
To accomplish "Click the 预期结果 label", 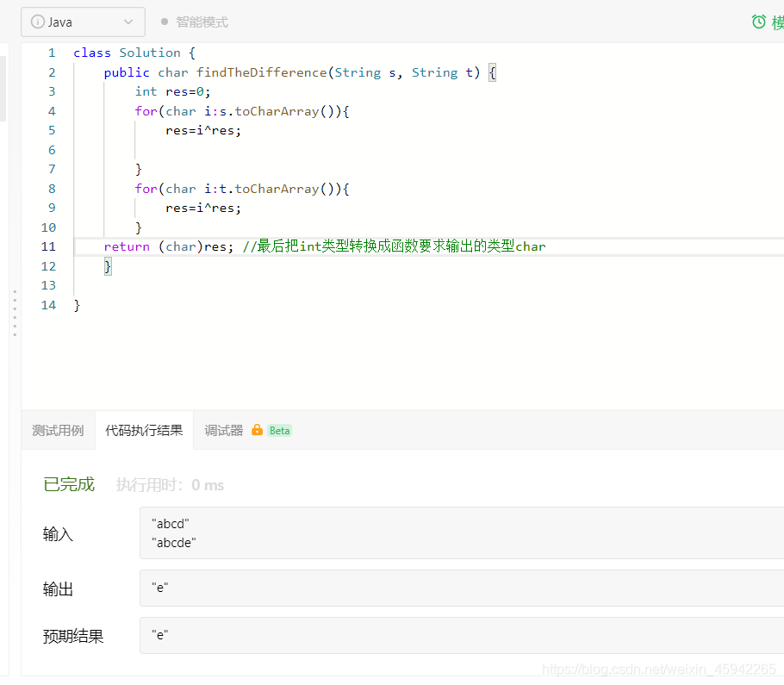I will pyautogui.click(x=73, y=636).
